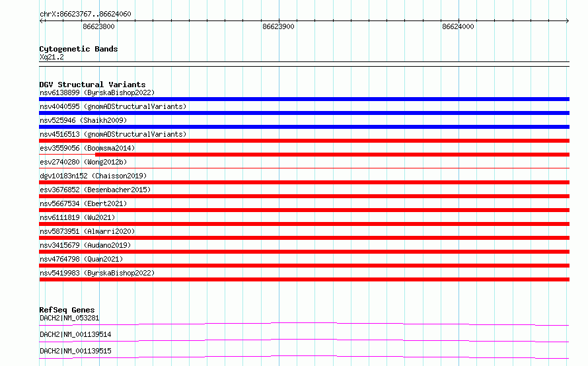Viewport: 588px width, 366px height.
Task: Click the cytogenetic band Xq21.2 horizontal bar
Action: point(304,64)
